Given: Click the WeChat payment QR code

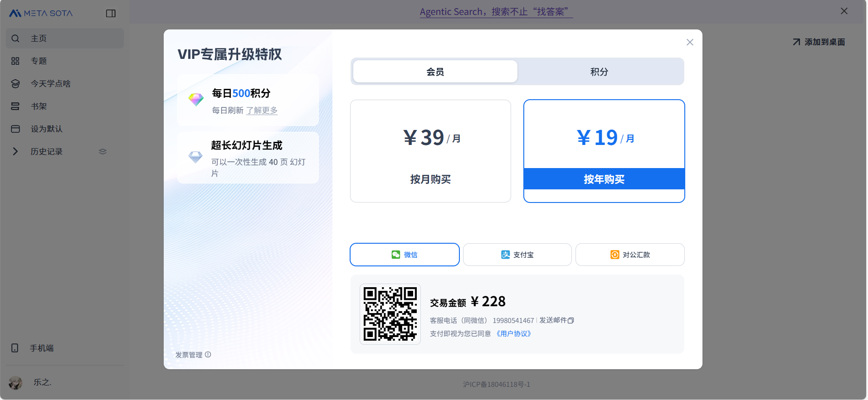Looking at the screenshot, I should click(390, 314).
